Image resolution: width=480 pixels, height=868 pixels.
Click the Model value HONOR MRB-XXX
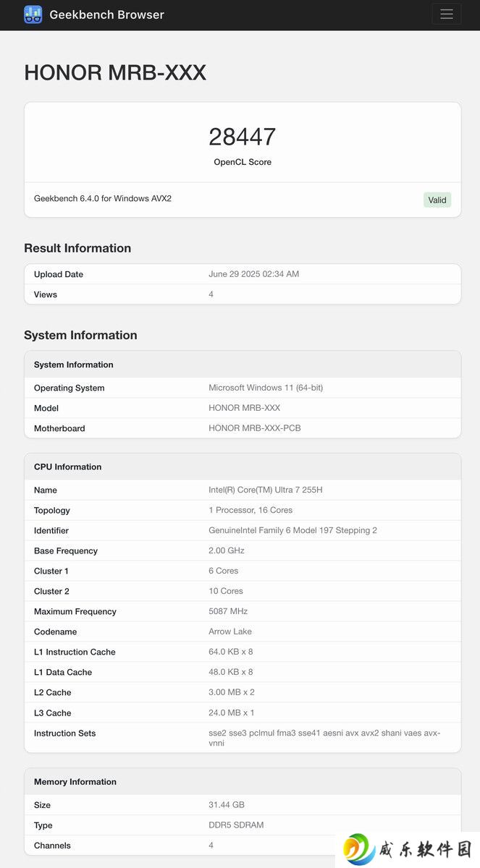244,408
